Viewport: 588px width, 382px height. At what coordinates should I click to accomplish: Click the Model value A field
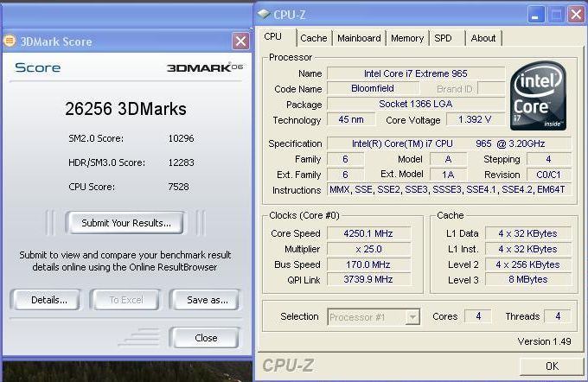tap(448, 159)
